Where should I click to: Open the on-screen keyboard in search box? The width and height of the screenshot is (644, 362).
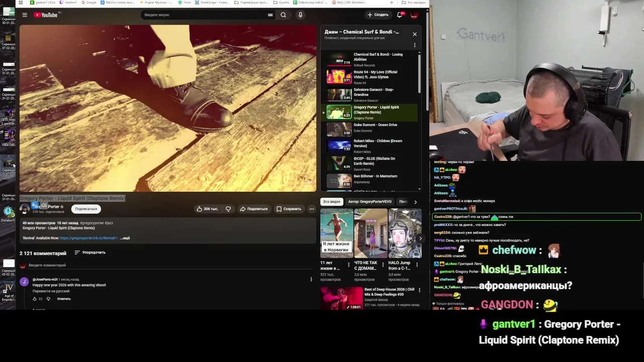tap(270, 15)
